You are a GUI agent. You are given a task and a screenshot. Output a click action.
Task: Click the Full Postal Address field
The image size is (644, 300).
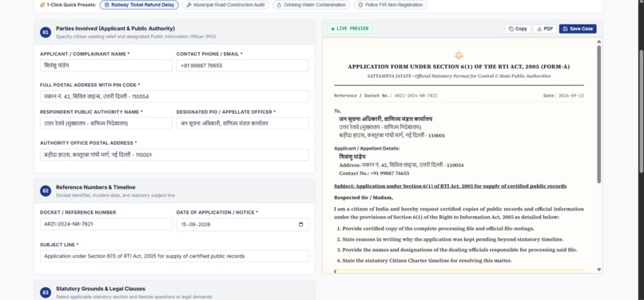click(174, 97)
